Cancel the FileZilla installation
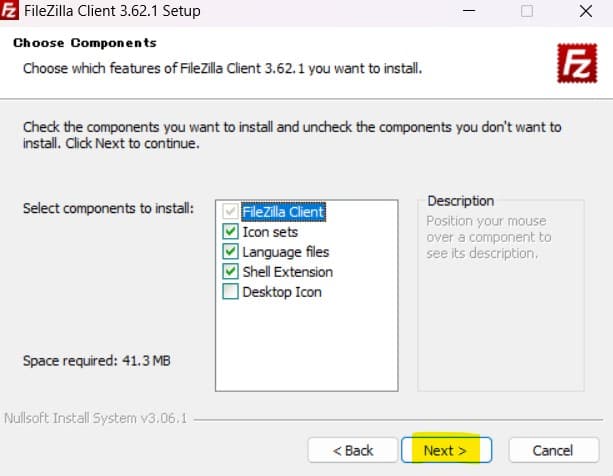The image size is (613, 476). point(554,450)
